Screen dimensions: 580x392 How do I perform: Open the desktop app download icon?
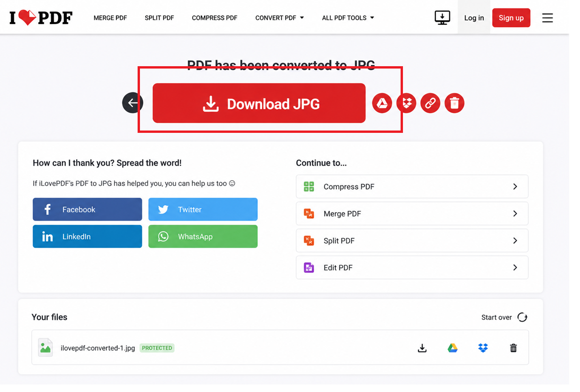[x=442, y=18]
